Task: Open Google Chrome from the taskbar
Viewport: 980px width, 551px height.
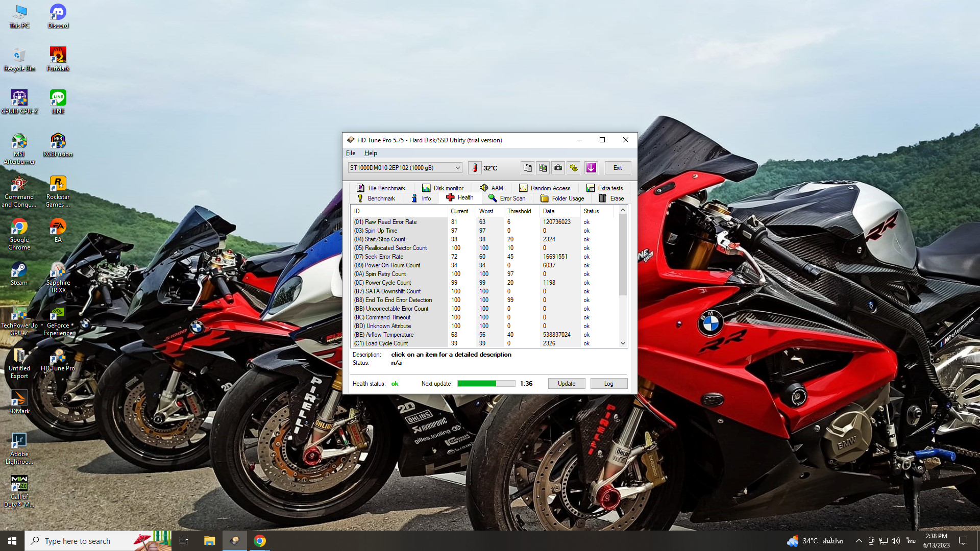Action: [260, 541]
